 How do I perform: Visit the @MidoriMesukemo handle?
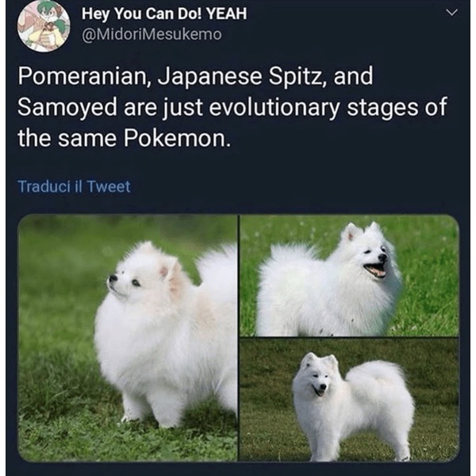tap(152, 34)
